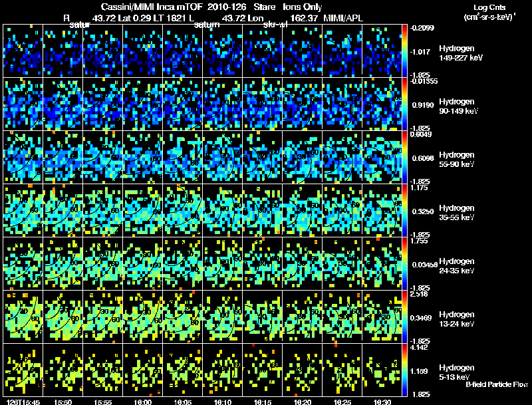
Task: Click the '16:30' time axis label
Action: (382, 402)
